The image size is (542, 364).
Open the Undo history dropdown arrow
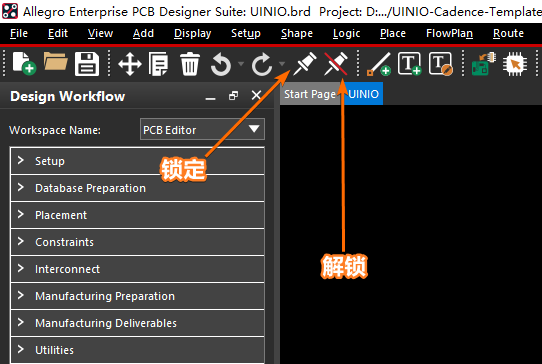[241, 64]
